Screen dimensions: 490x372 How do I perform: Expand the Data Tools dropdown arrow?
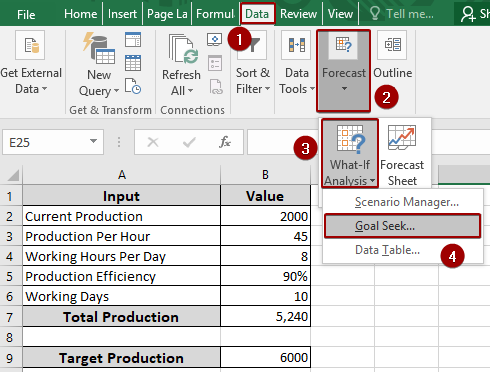pyautogui.click(x=312, y=89)
